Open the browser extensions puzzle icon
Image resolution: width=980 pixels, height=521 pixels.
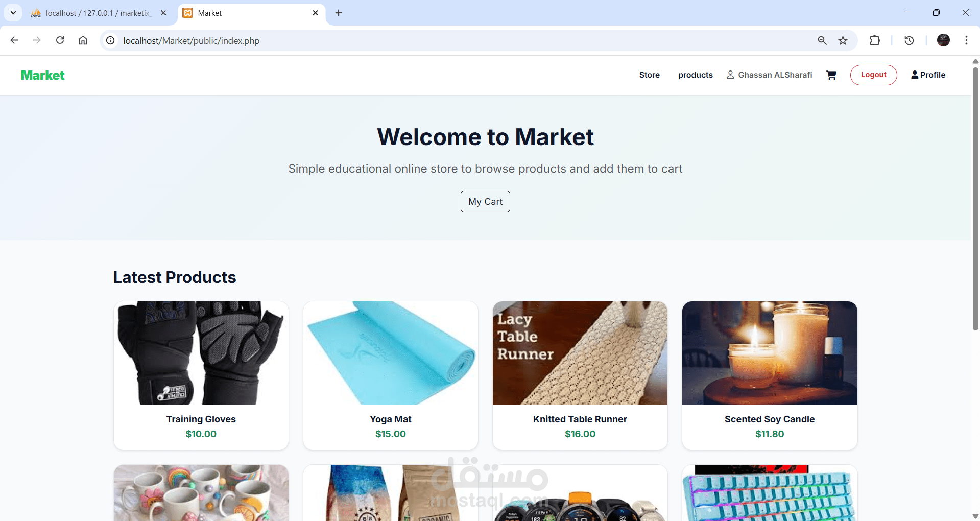(x=875, y=40)
